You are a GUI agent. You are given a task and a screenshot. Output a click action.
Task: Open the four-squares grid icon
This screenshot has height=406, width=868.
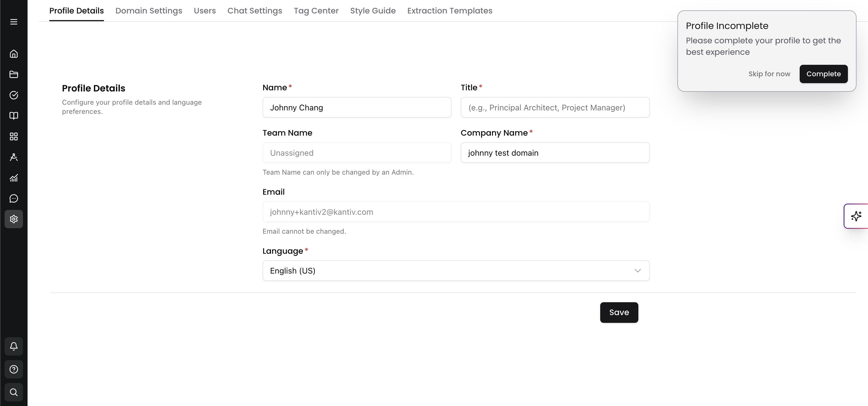[13, 136]
